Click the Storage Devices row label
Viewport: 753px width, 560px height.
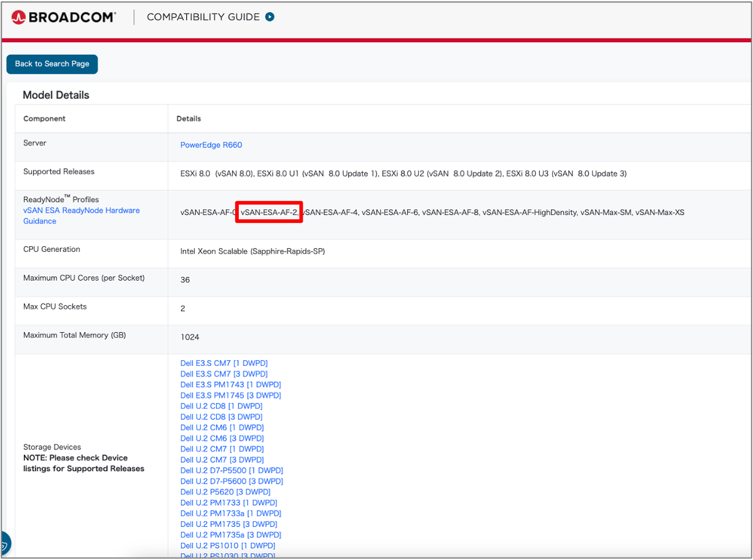coord(52,447)
